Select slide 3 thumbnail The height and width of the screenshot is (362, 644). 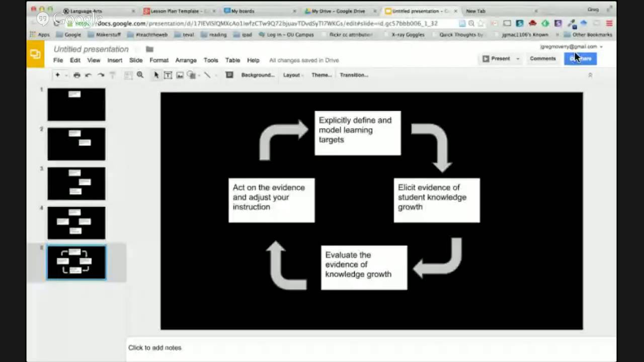76,184
